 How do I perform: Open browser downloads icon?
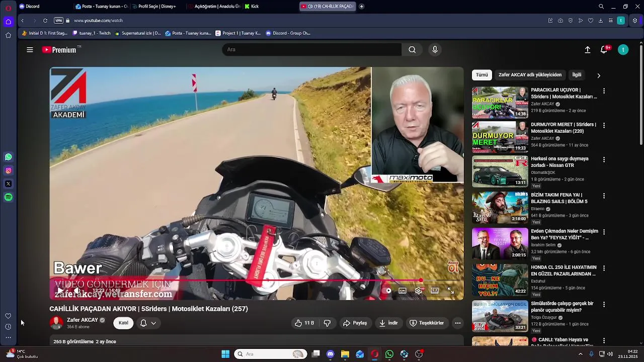(x=601, y=21)
